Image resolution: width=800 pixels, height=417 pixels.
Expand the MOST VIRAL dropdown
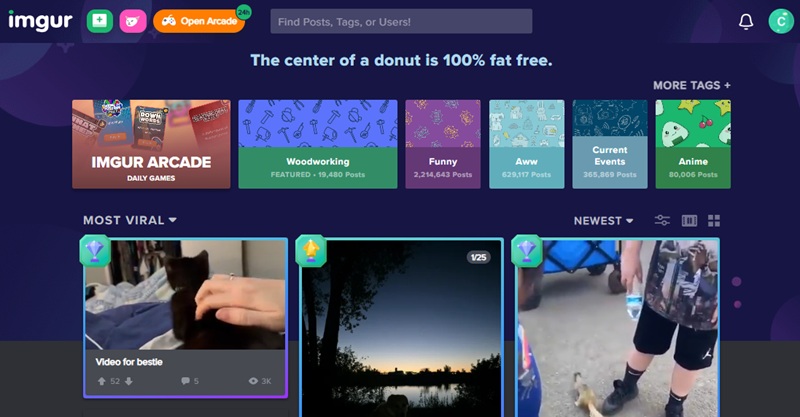(x=130, y=220)
